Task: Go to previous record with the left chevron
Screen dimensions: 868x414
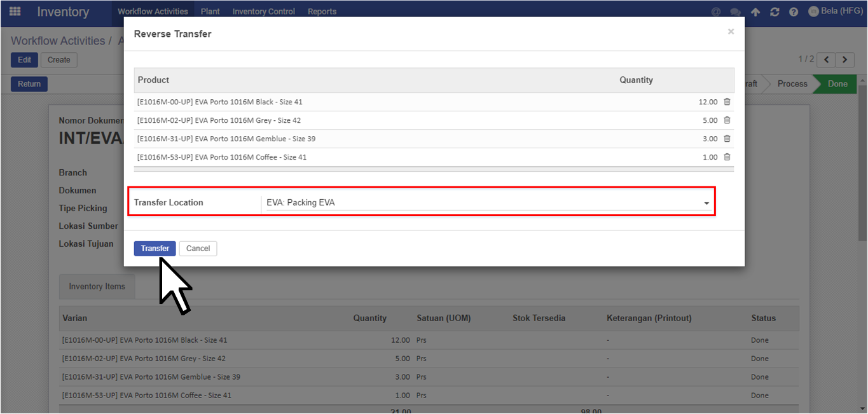Action: (826, 60)
